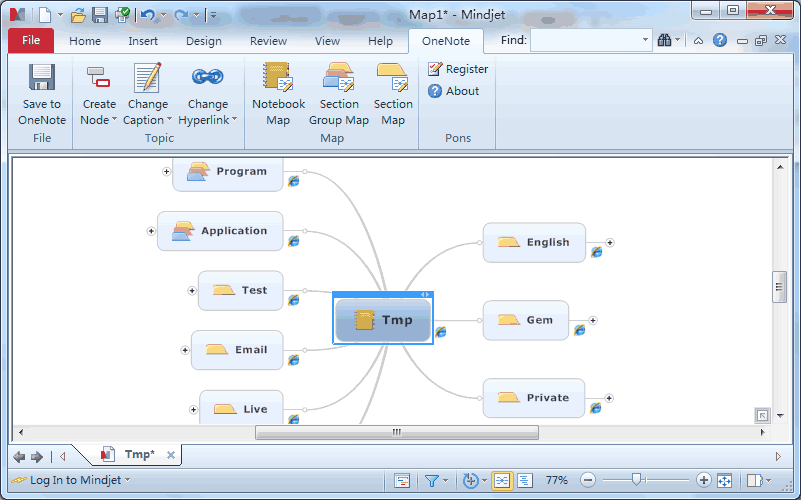This screenshot has width=801, height=500.
Task: Switch to the Help ribbon tab
Action: 380,41
